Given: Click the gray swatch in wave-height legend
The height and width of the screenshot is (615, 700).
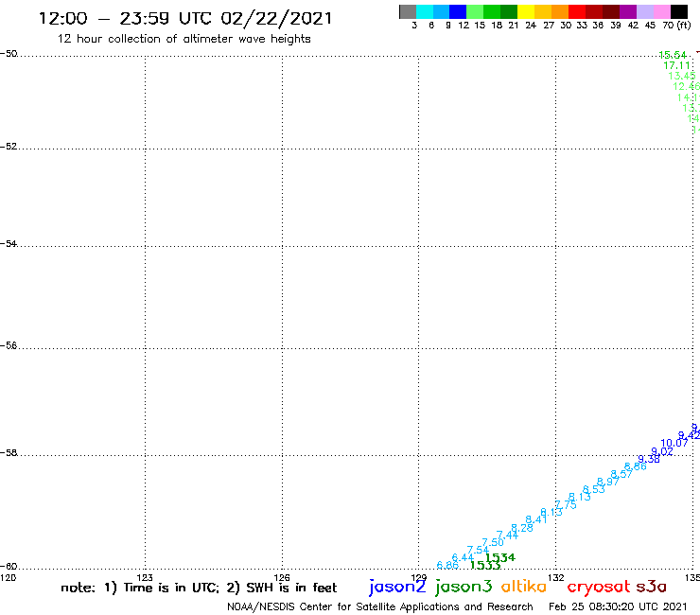Looking at the screenshot, I should coord(408,11).
